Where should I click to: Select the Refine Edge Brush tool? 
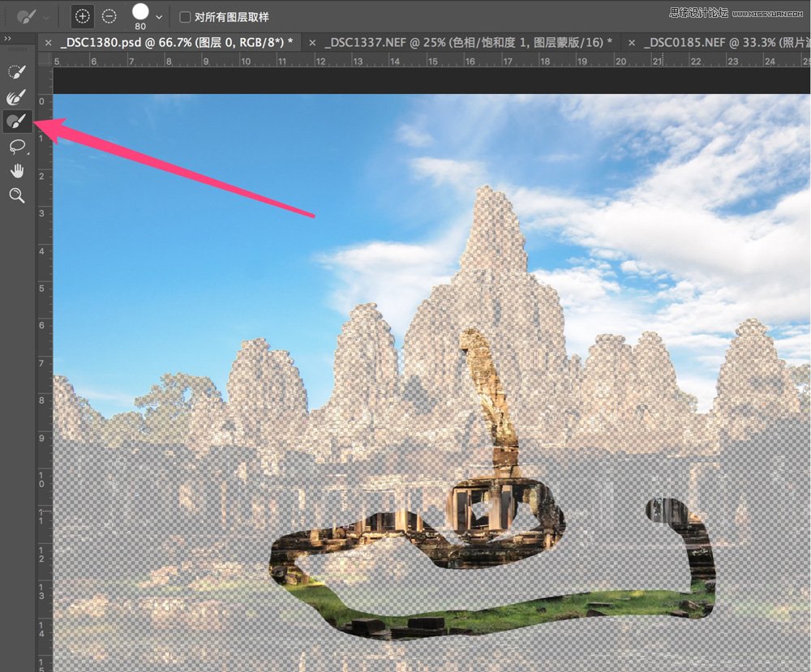pyautogui.click(x=16, y=96)
